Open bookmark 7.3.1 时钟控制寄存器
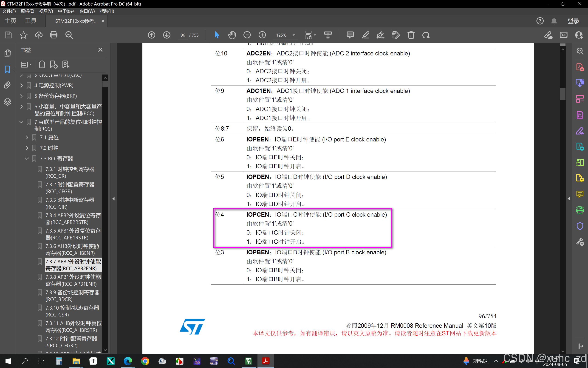The image size is (588, 368). click(70, 172)
